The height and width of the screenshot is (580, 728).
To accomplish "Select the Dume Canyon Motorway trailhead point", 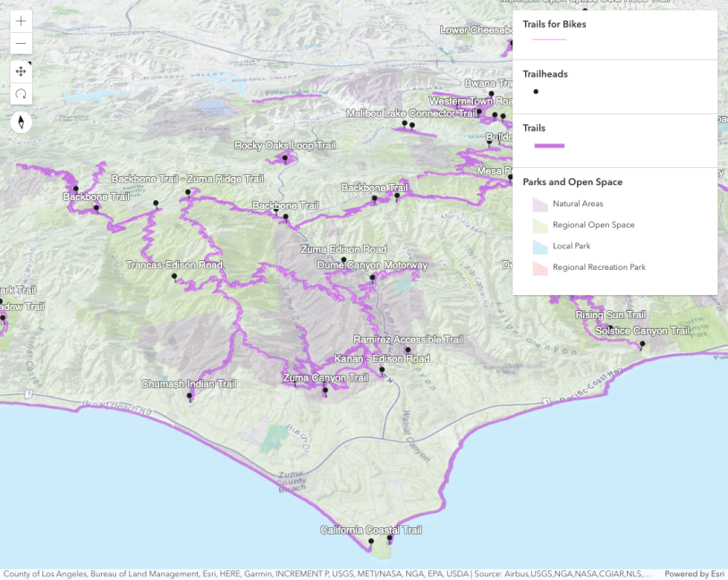I will tap(372, 277).
